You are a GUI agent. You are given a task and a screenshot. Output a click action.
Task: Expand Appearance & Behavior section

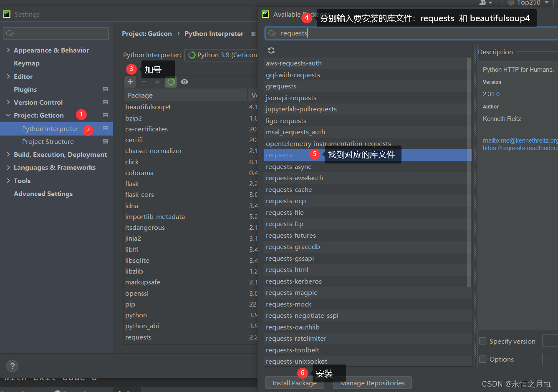pos(8,50)
